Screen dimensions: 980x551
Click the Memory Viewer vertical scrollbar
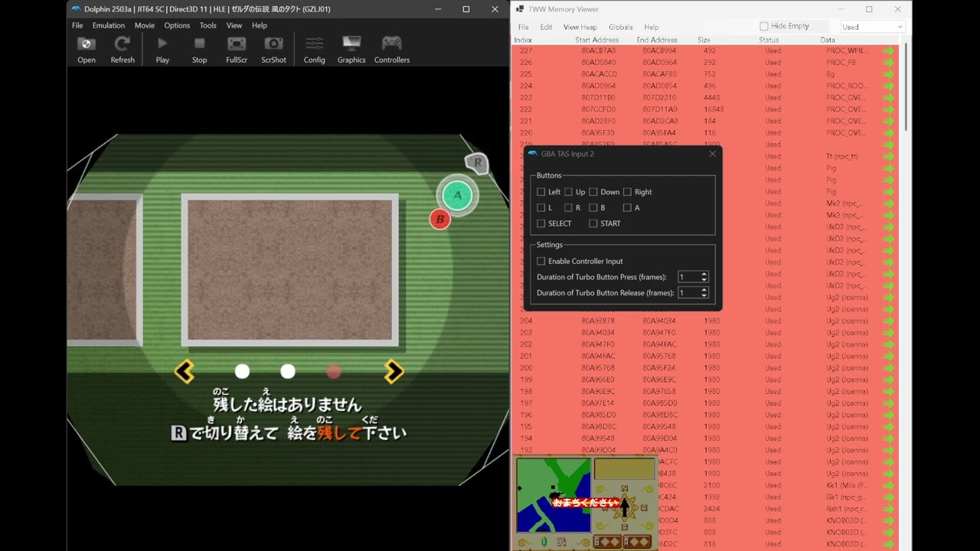(906, 86)
